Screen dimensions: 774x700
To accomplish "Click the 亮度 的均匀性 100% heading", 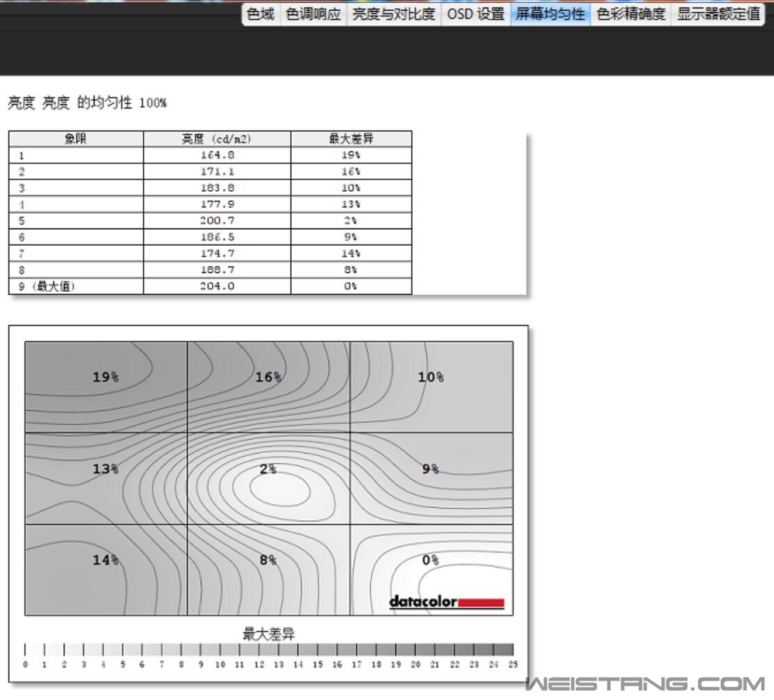I will pyautogui.click(x=87, y=103).
